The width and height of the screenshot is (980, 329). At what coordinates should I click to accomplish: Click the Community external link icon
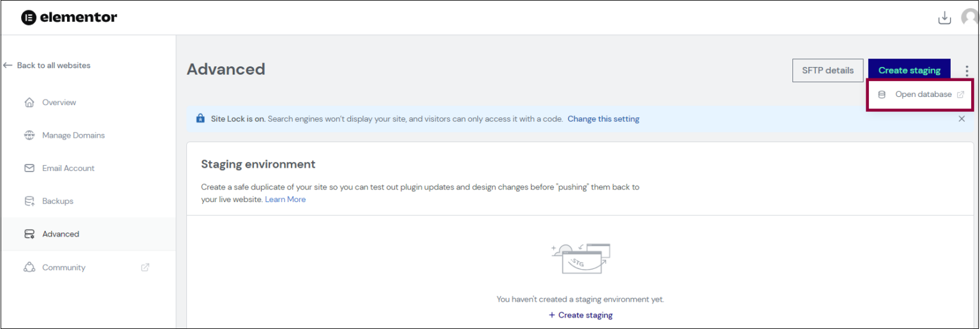(145, 268)
